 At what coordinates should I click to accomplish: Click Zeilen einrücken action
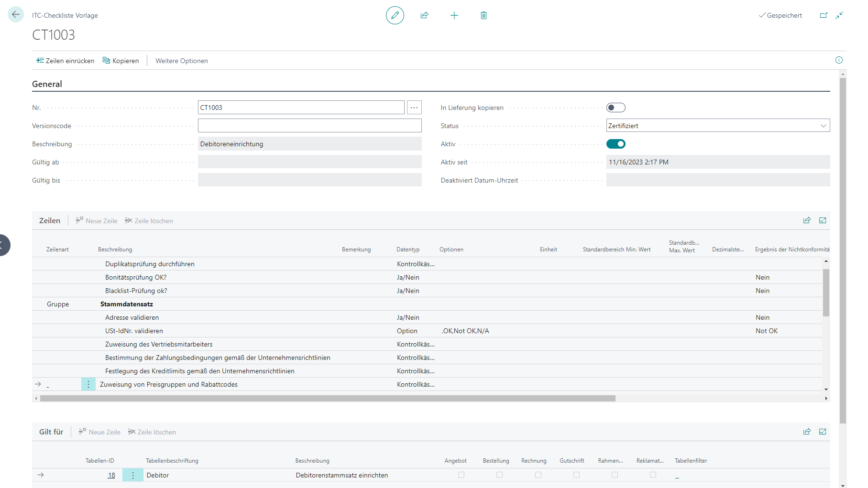66,61
